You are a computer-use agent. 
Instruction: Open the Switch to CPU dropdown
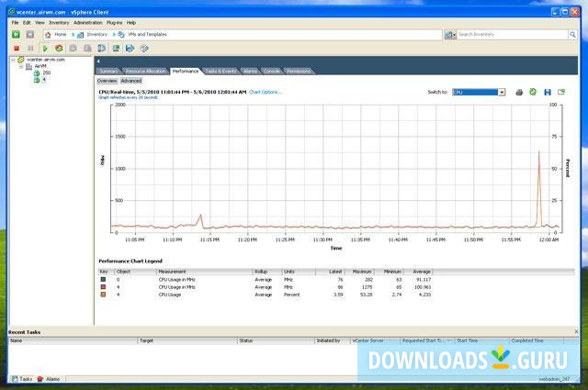(x=502, y=92)
